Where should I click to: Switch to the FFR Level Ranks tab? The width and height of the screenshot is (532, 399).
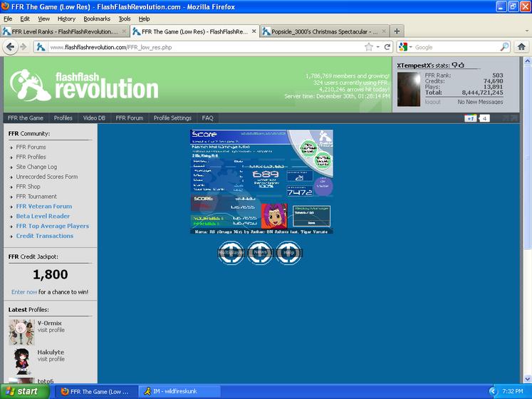[x=65, y=31]
